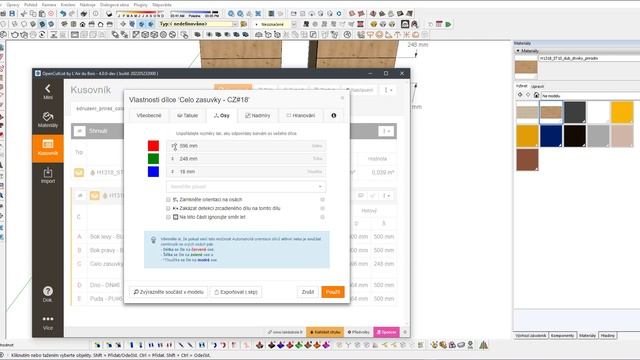Viewport: 640px width, 360px height.
Task: Click the back arrow in Materials panel
Action: pos(520,95)
